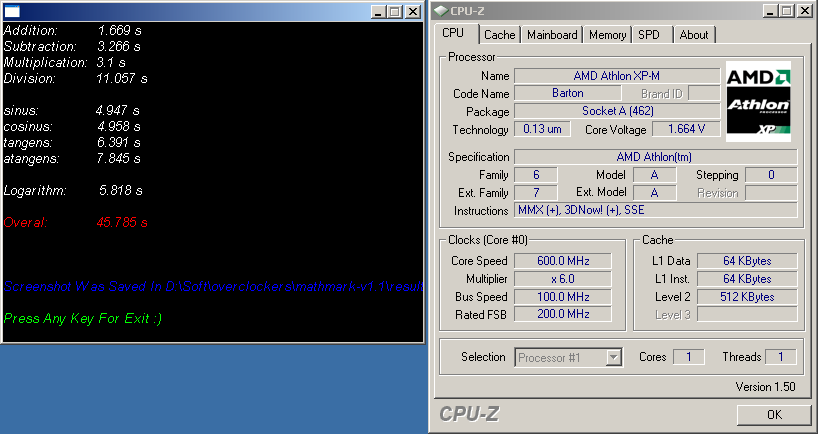Viewport: 818px width, 434px height.
Task: Click the Stepping value 0
Action: 771,175
